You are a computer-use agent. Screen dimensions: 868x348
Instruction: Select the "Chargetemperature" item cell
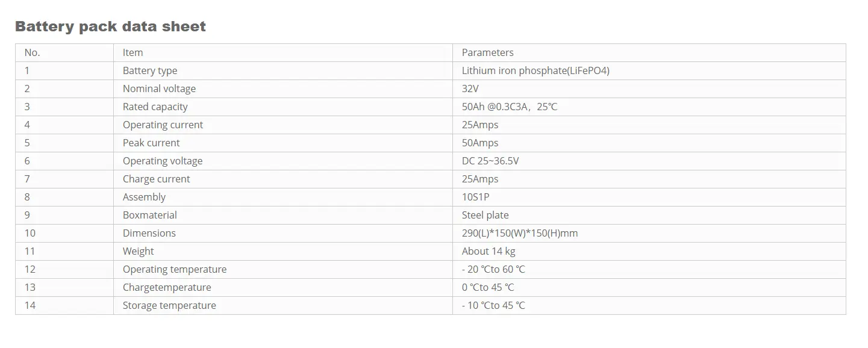pos(167,288)
